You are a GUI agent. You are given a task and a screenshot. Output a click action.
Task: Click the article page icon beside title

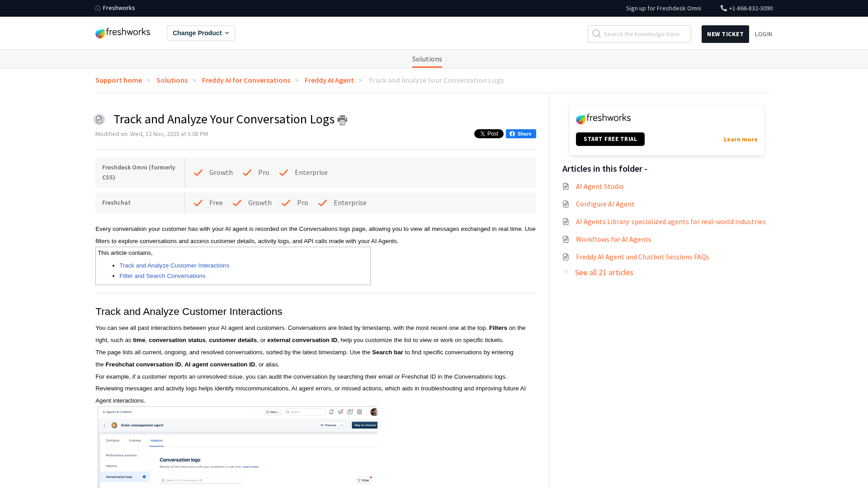point(99,119)
